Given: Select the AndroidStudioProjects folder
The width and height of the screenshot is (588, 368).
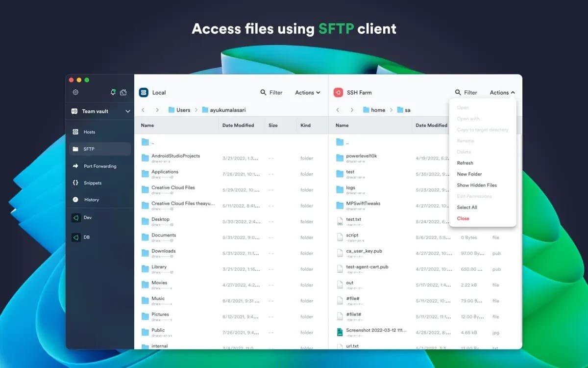Looking at the screenshot, I should pyautogui.click(x=175, y=156).
